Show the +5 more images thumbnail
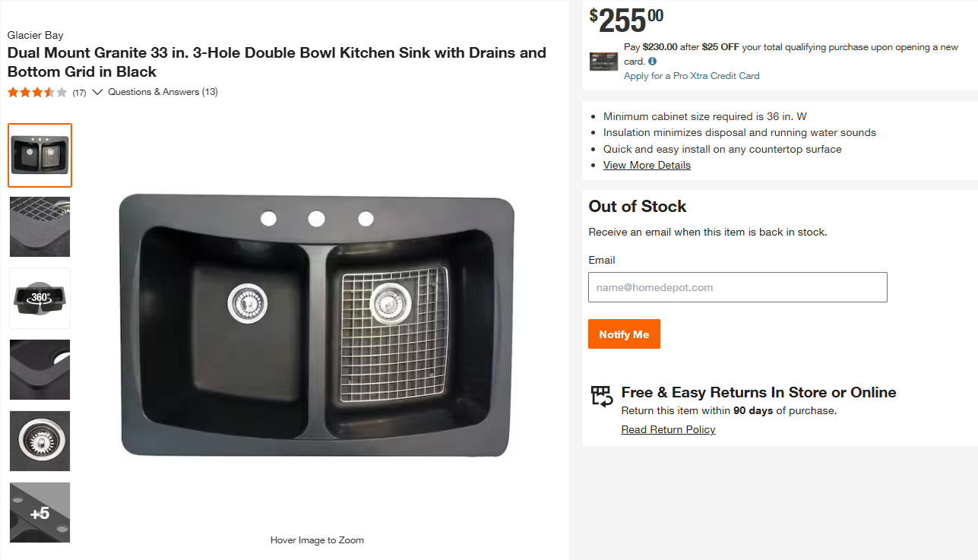 [40, 512]
